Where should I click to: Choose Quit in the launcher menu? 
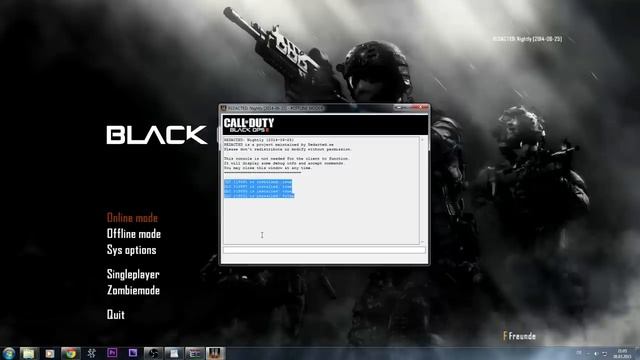(x=116, y=315)
